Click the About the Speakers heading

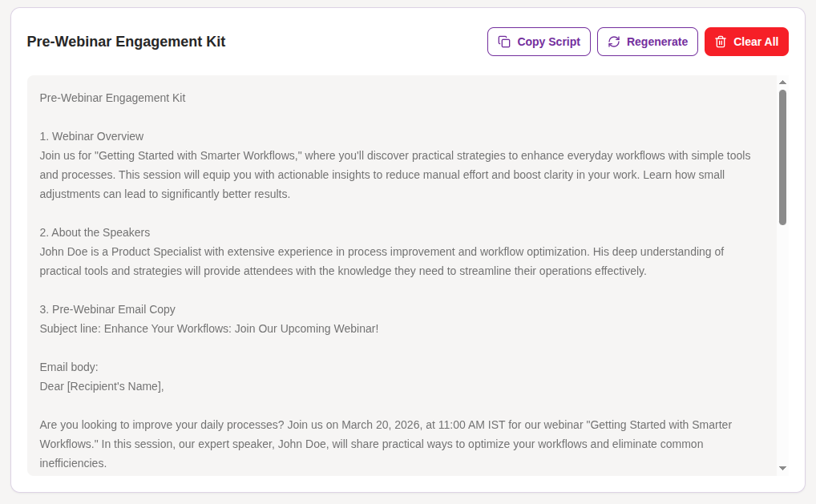click(x=94, y=232)
